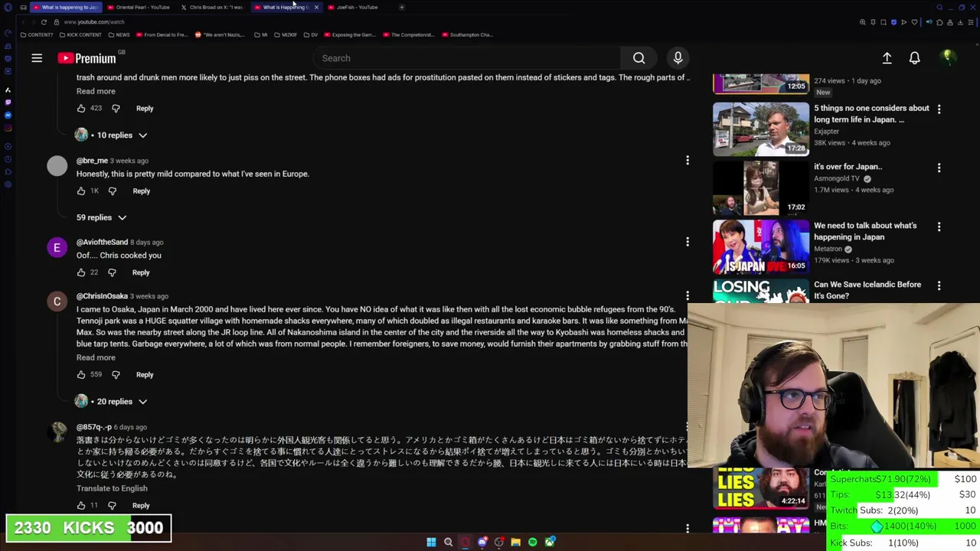Expand the 20 replies thread
Image resolution: width=980 pixels, height=551 pixels.
coord(111,402)
